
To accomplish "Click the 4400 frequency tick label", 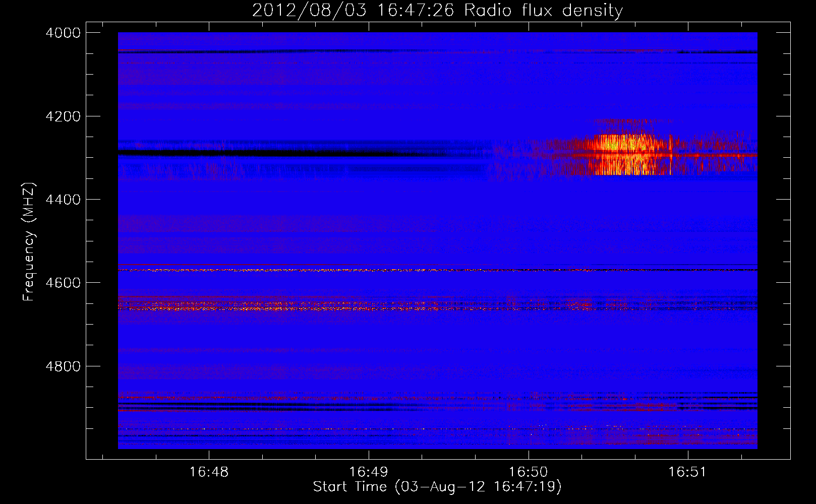I will click(x=63, y=200).
